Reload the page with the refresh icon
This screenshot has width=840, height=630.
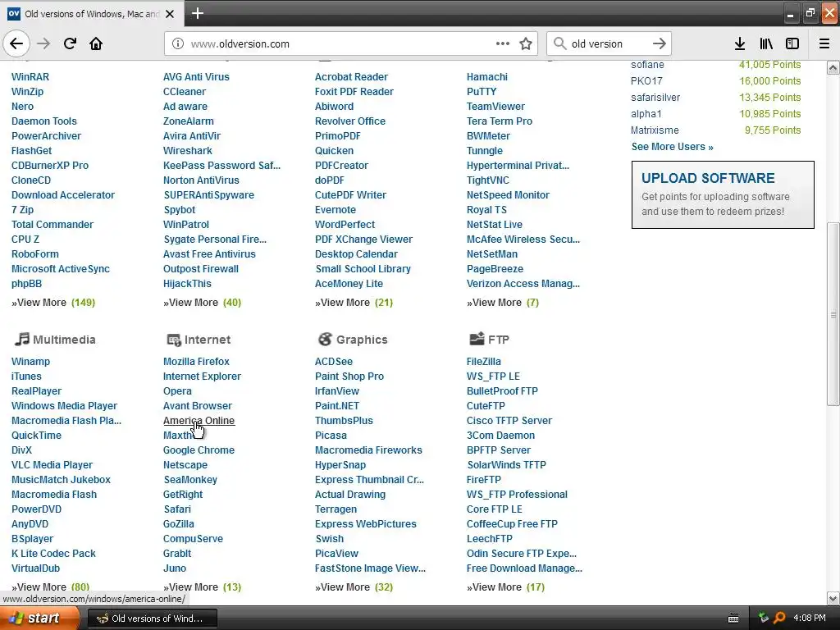click(x=70, y=43)
